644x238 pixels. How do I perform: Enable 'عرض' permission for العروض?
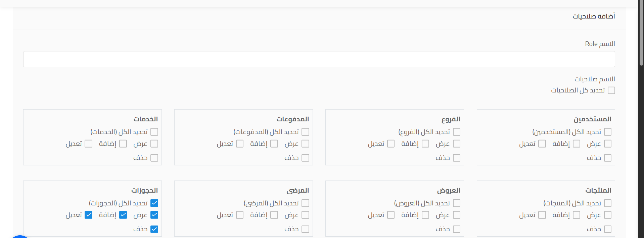457,215
